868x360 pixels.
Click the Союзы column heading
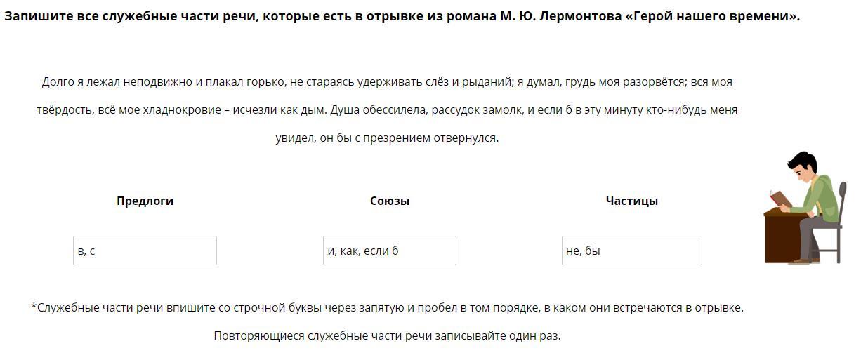[x=389, y=201]
